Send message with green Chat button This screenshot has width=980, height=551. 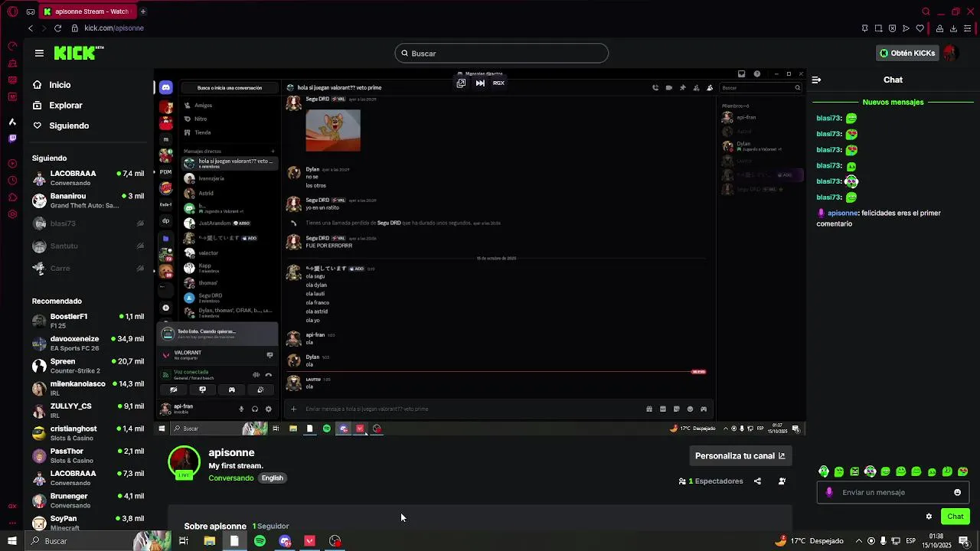click(x=955, y=517)
